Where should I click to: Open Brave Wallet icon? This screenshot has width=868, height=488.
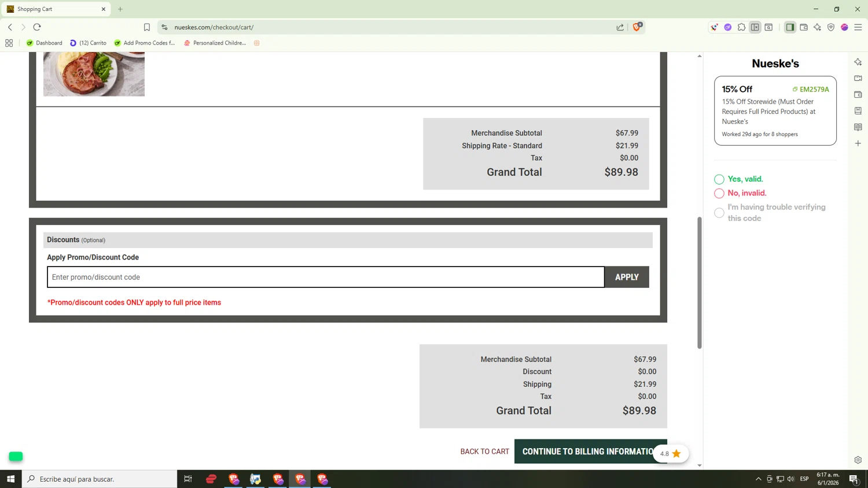[x=804, y=27]
